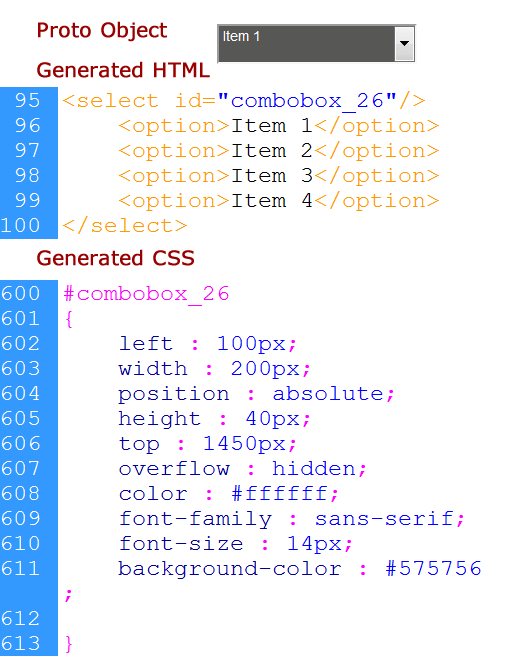Click the Item 2 option line
This screenshot has height=660, width=510.
click(x=279, y=151)
